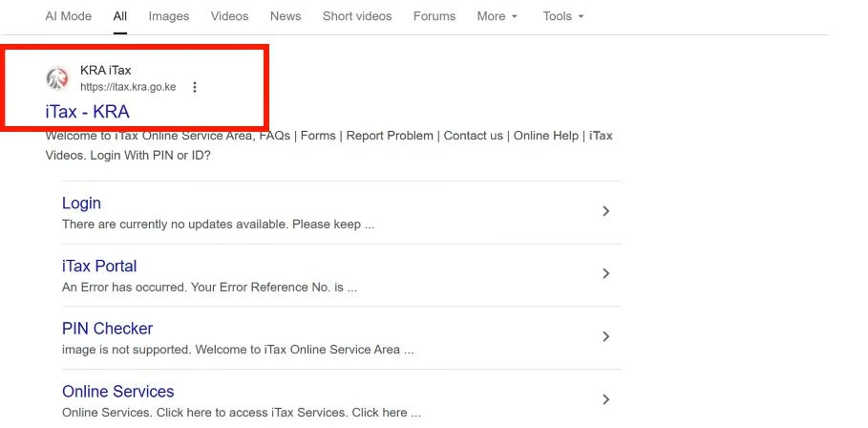This screenshot has width=868, height=428.
Task: Click the 'Click here to access iTax Services' snippet
Action: pyautogui.click(x=242, y=413)
